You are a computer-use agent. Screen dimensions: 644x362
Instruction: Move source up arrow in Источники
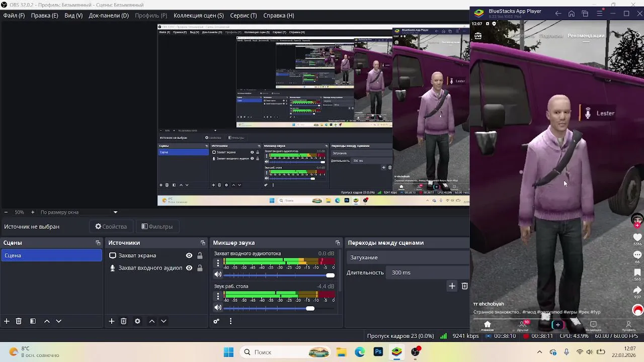[151, 321]
